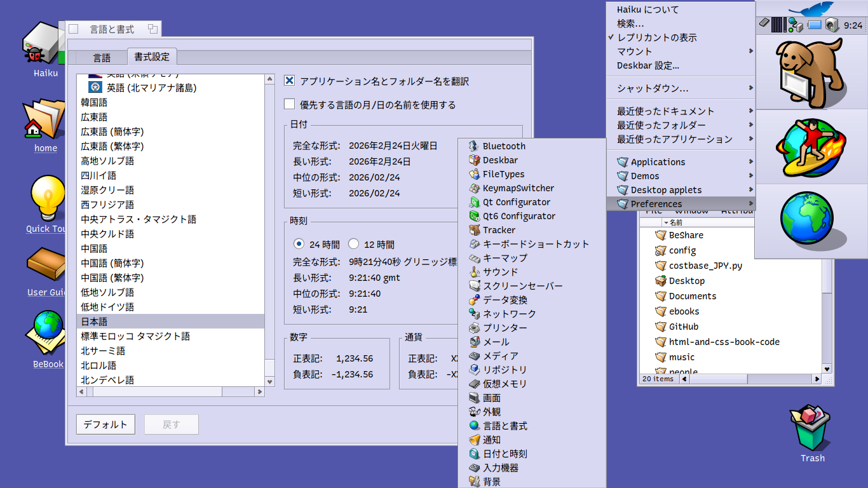
Task: Click the デフォルト button
Action: 105,424
